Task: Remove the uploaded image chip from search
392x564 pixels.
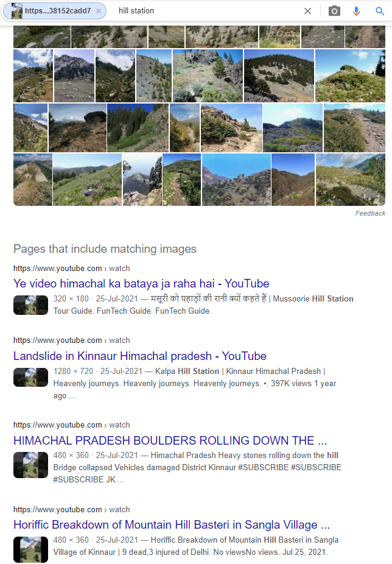Action: (99, 11)
